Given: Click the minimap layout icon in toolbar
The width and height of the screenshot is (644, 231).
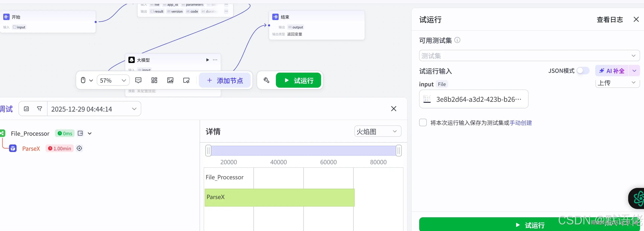Looking at the screenshot, I should (x=154, y=80).
